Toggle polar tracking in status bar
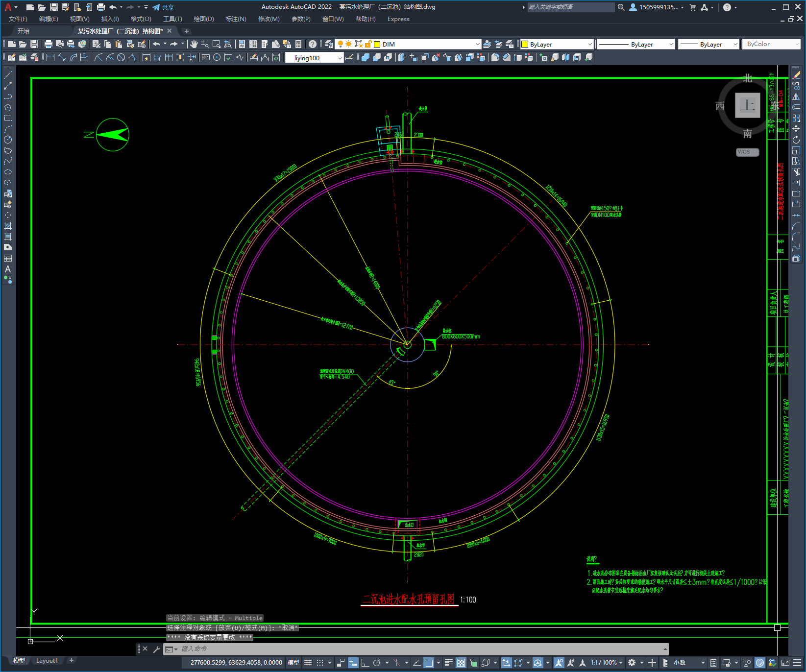Screen dimensions: 806x672 (x=377, y=663)
